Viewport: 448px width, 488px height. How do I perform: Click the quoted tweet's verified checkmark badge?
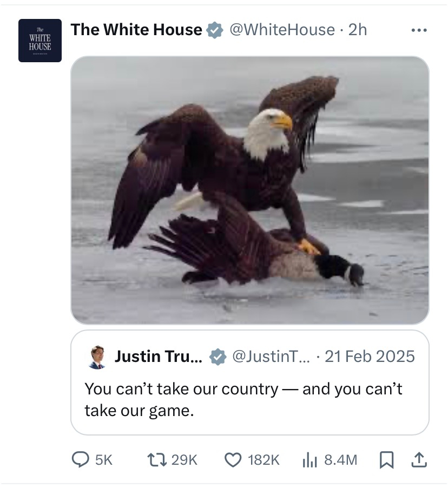pos(218,357)
